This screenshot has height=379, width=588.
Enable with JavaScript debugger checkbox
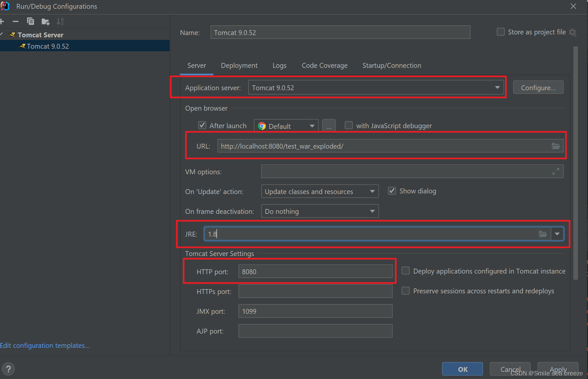point(349,125)
